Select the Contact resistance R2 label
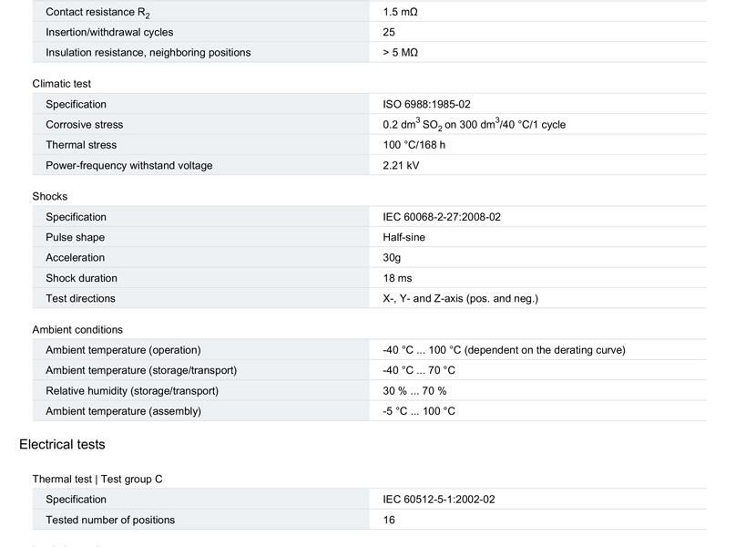The width and height of the screenshot is (756, 547). 97,13
